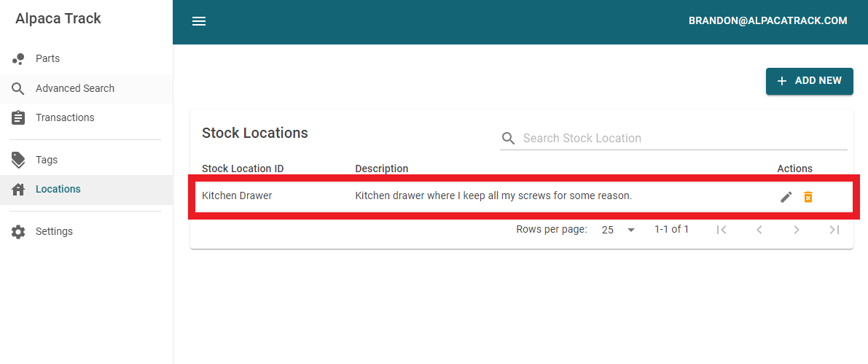
Task: Click the Alpaca Track title
Action: 58,19
